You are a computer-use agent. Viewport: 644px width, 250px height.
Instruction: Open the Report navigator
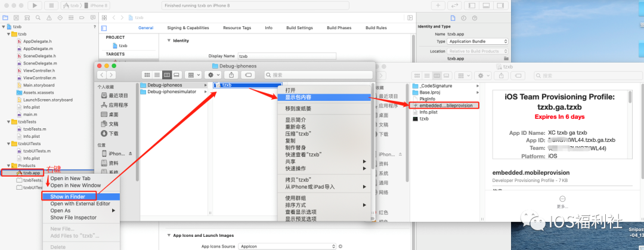tap(93, 18)
